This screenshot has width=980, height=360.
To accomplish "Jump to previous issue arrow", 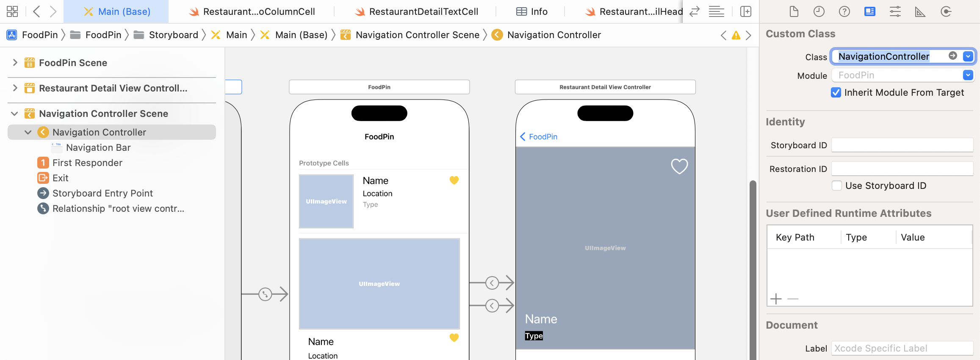I will [x=723, y=35].
